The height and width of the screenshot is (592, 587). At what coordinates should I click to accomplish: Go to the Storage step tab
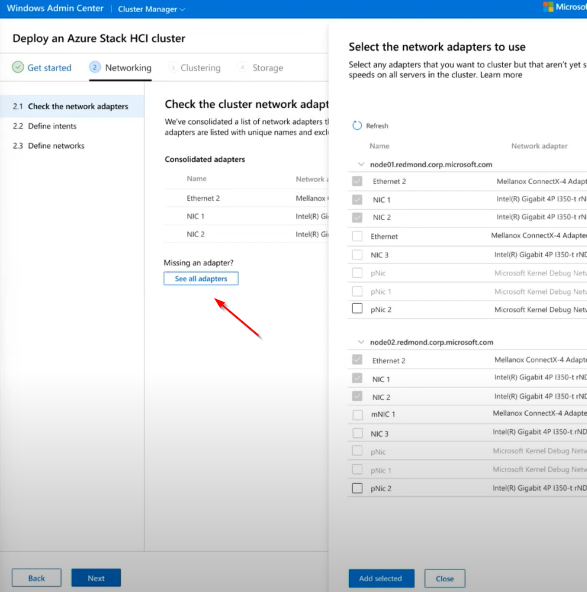pyautogui.click(x=260, y=68)
